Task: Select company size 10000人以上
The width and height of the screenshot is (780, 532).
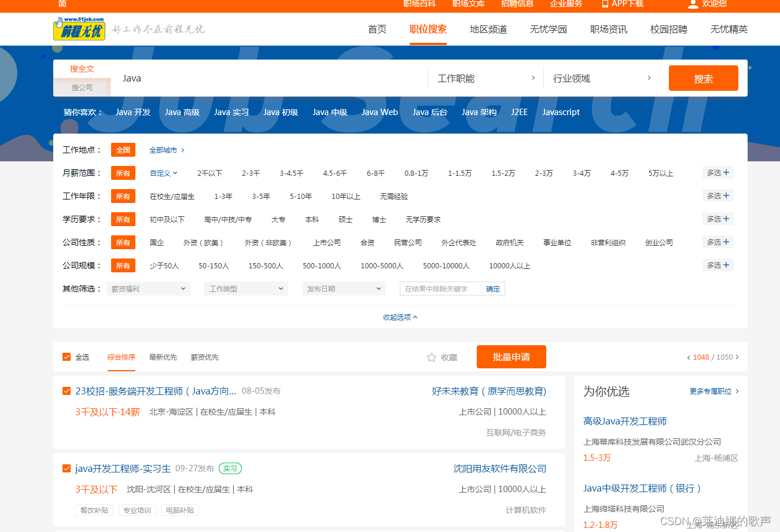Action: point(509,265)
